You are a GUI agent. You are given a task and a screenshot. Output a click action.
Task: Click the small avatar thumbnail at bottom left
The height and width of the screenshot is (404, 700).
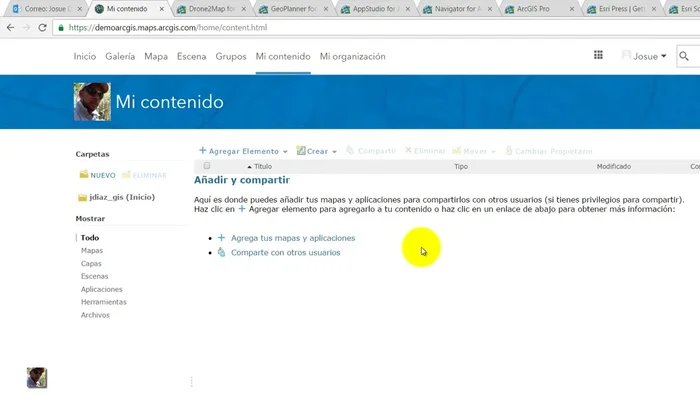click(37, 378)
